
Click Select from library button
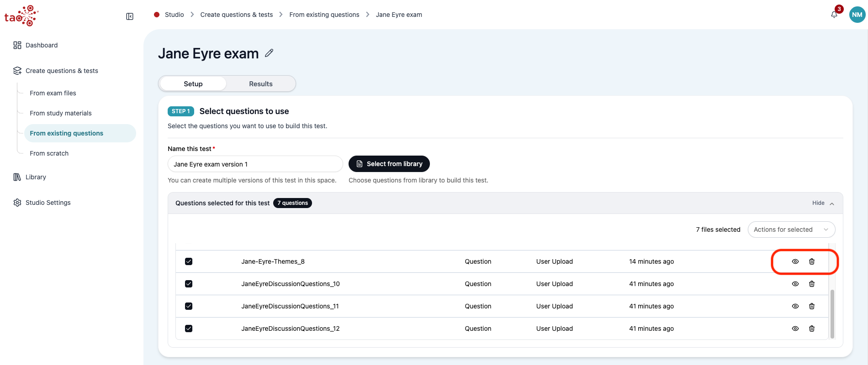coord(389,164)
